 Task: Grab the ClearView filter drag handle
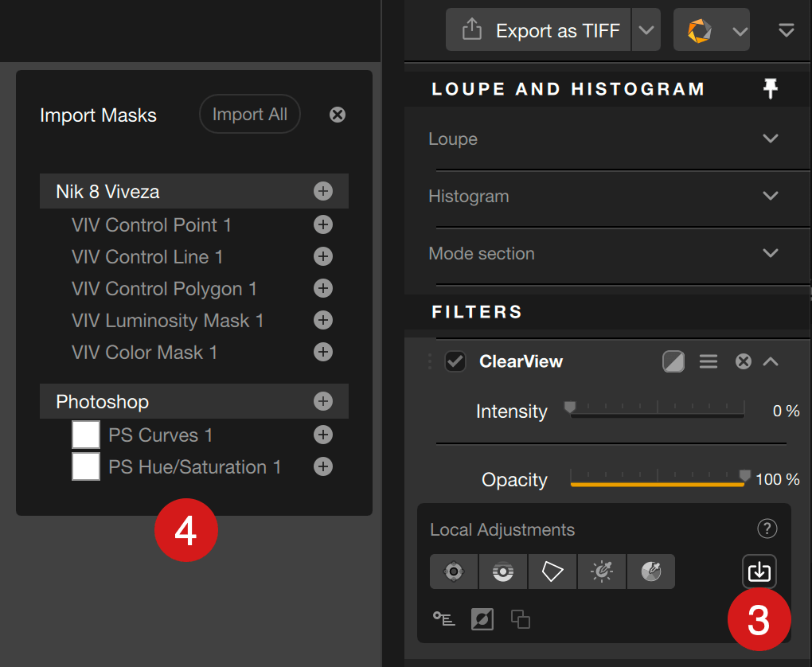[429, 361]
